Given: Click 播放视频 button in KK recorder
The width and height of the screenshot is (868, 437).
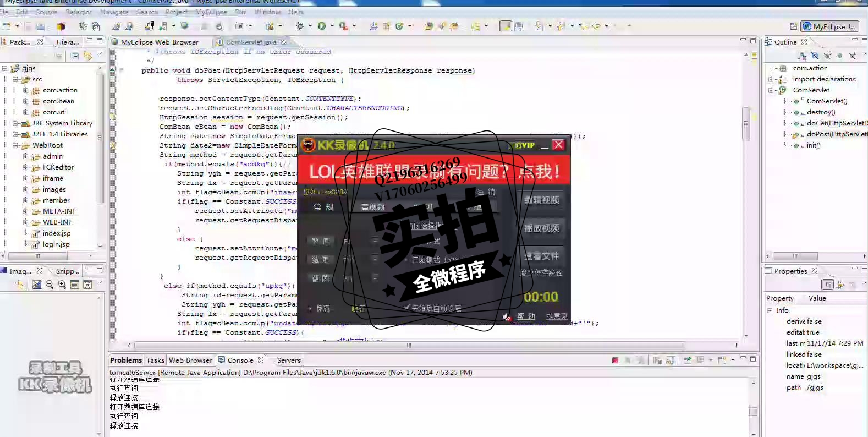Looking at the screenshot, I should coord(541,228).
